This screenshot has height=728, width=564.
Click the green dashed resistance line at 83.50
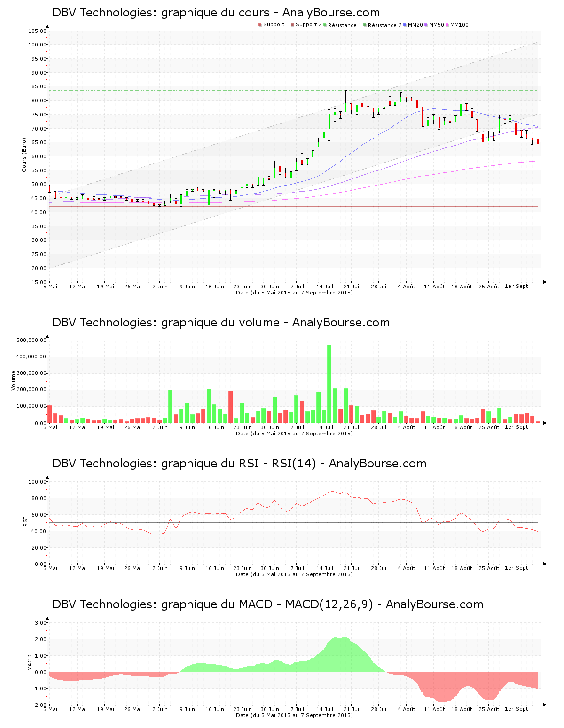pyautogui.click(x=294, y=91)
